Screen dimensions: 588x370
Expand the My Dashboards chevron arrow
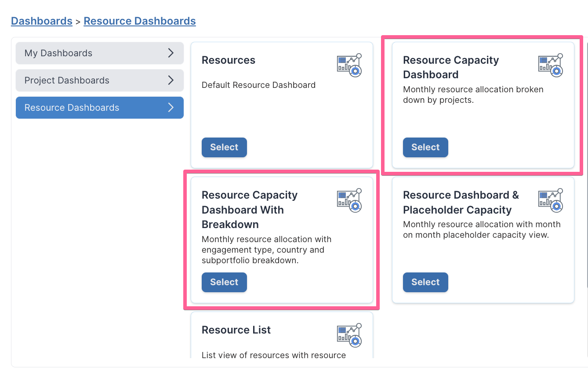coord(171,53)
